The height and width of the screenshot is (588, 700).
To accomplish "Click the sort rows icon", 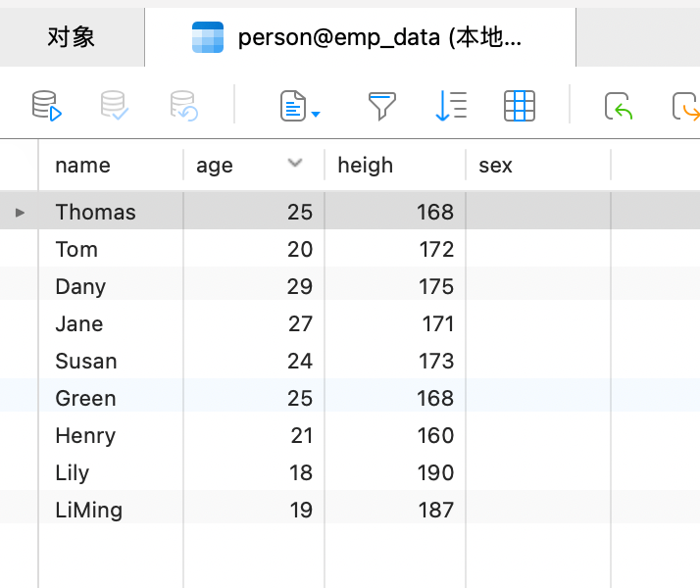I will (451, 106).
